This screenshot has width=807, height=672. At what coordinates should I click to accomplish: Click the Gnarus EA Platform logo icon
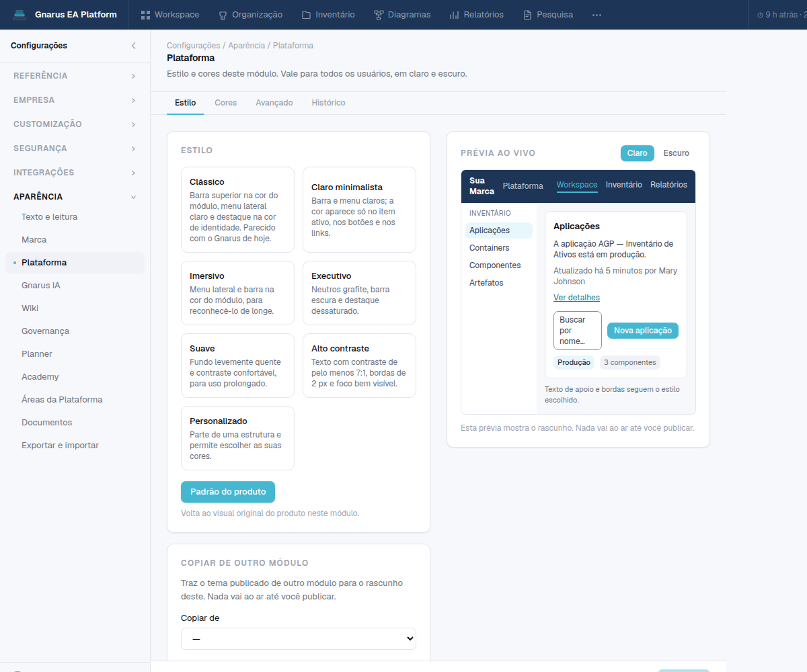pyautogui.click(x=20, y=15)
